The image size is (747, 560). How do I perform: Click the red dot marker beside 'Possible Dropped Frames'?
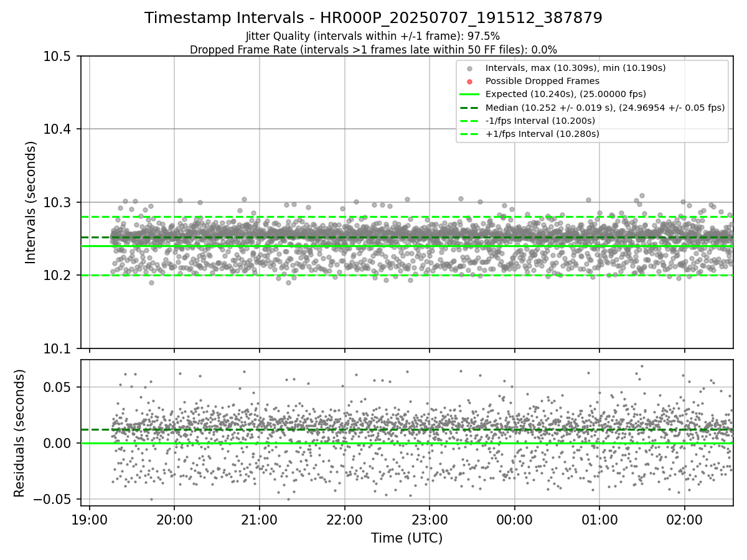tap(469, 82)
